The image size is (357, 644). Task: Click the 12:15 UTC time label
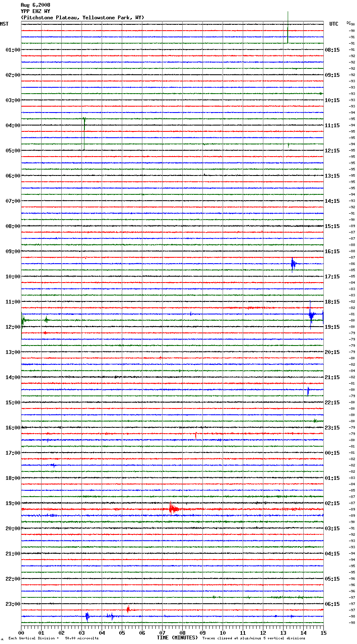(x=332, y=151)
